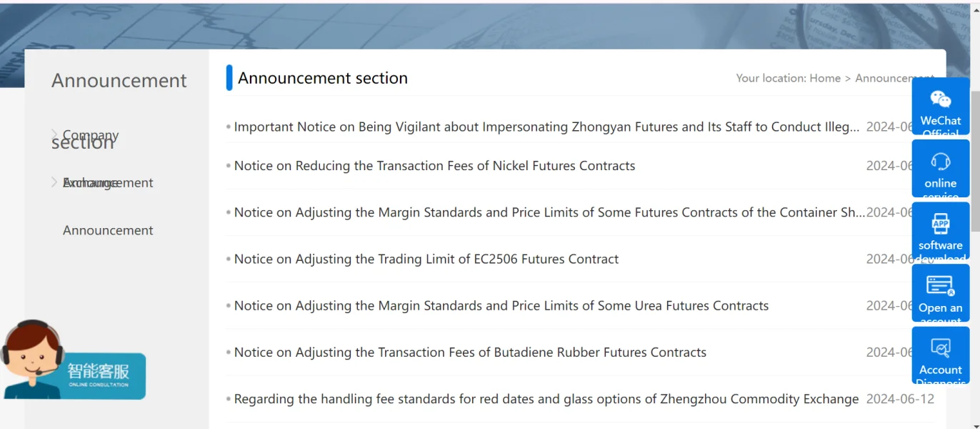Open online service headset icon
Image resolution: width=980 pixels, height=429 pixels.
940,162
